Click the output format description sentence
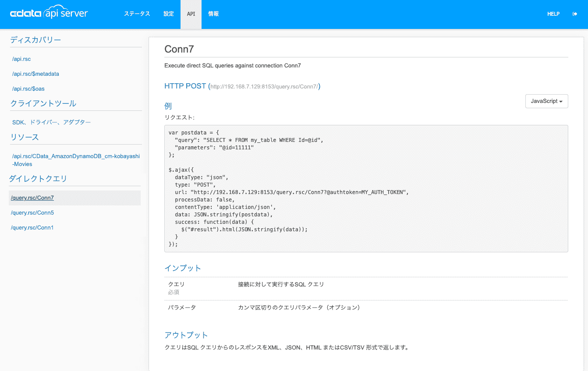 click(x=287, y=348)
